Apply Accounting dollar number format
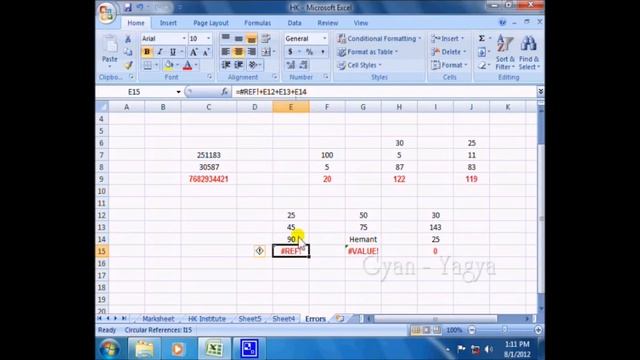The height and width of the screenshot is (360, 640). tap(290, 52)
